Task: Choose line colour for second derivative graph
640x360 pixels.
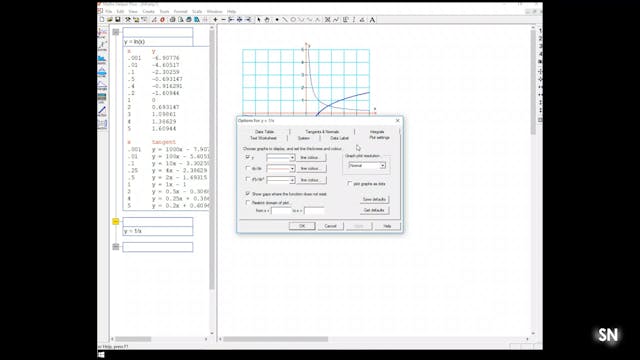Action: pyautogui.click(x=310, y=180)
